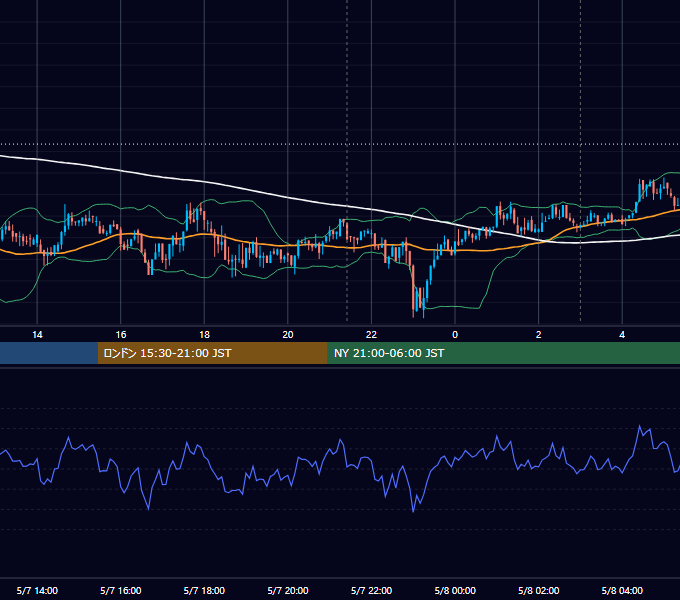Image resolution: width=680 pixels, height=600 pixels.
Task: Click the 5/8 00:00 label on oscillator axis
Action: [455, 591]
